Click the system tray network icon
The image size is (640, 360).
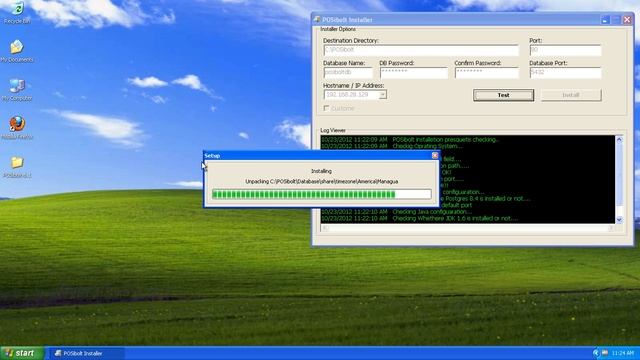tap(605, 353)
